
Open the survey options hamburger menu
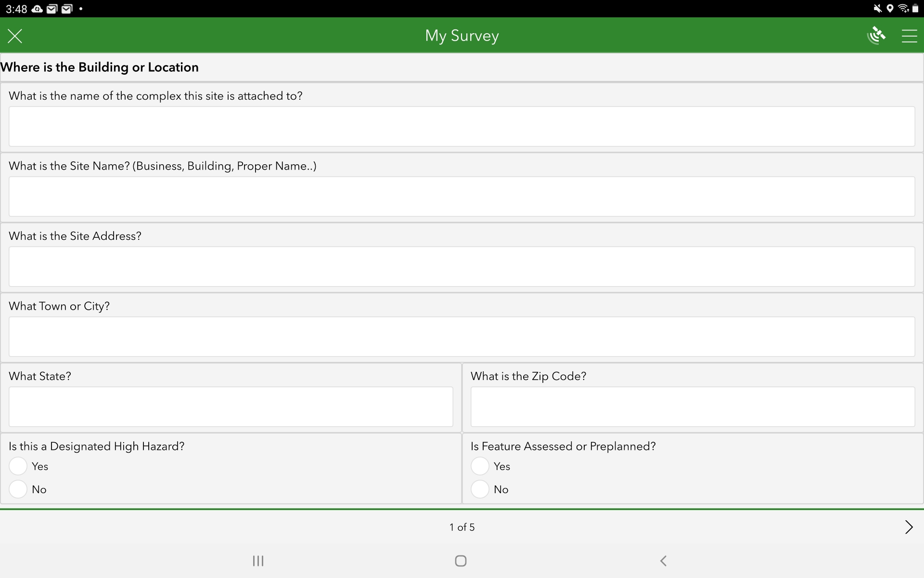pyautogui.click(x=910, y=36)
